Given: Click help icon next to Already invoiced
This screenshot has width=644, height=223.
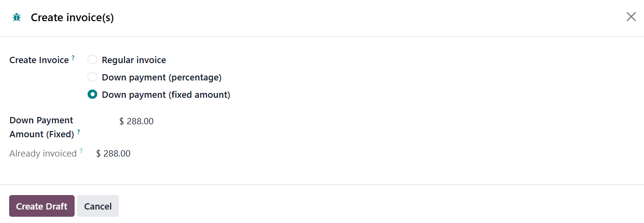Looking at the screenshot, I should coord(81,151).
